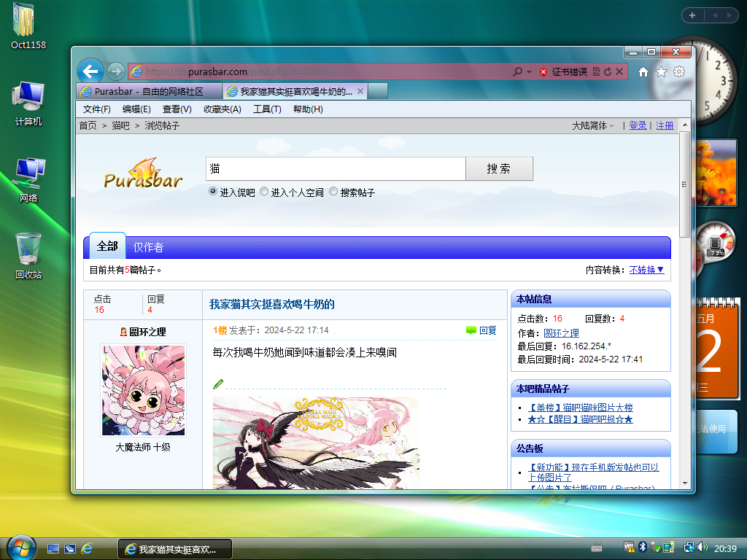
Task: Click the vertical scrollbar thumb
Action: click(x=685, y=184)
